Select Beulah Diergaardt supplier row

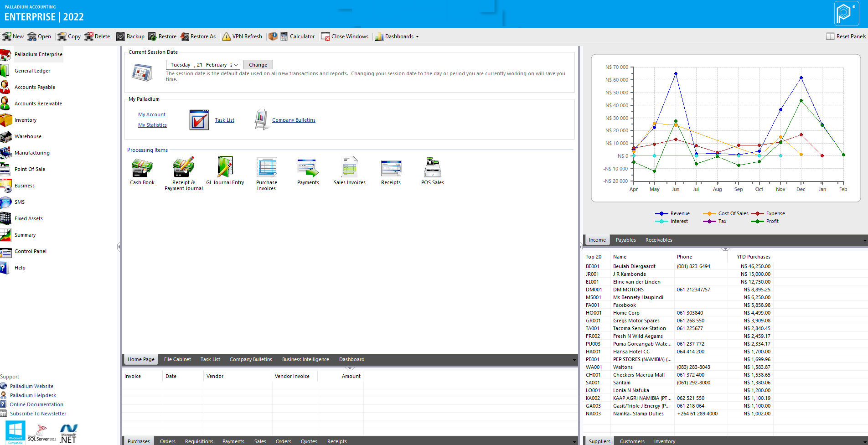coord(678,266)
